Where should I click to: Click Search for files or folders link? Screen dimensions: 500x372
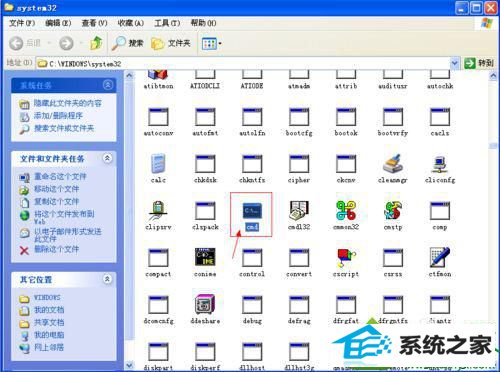(x=64, y=128)
